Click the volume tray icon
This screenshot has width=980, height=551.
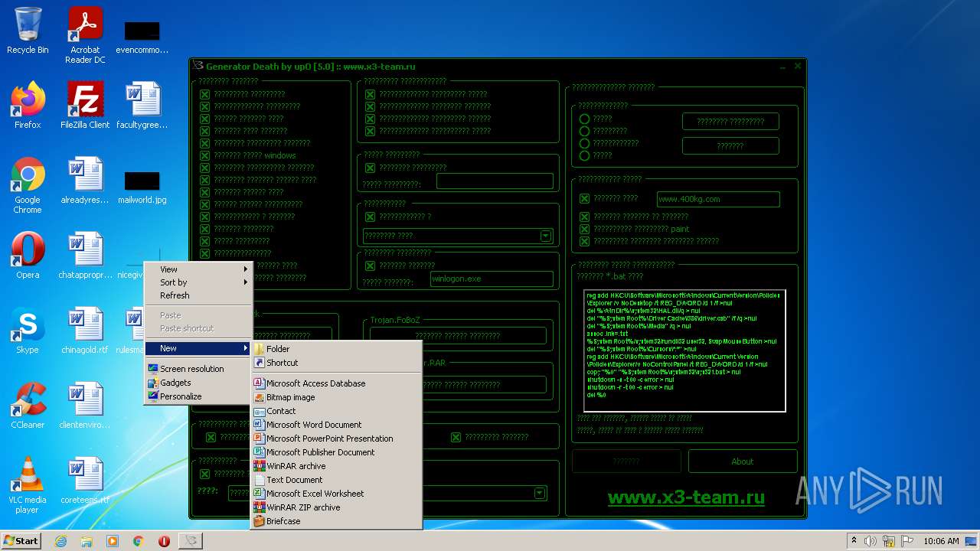[871, 541]
